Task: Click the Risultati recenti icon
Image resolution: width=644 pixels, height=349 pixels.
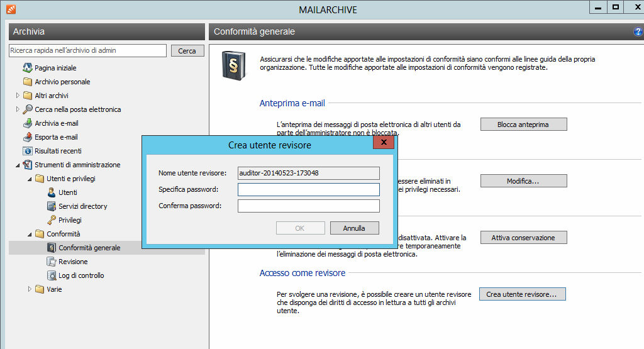Action: coord(28,151)
